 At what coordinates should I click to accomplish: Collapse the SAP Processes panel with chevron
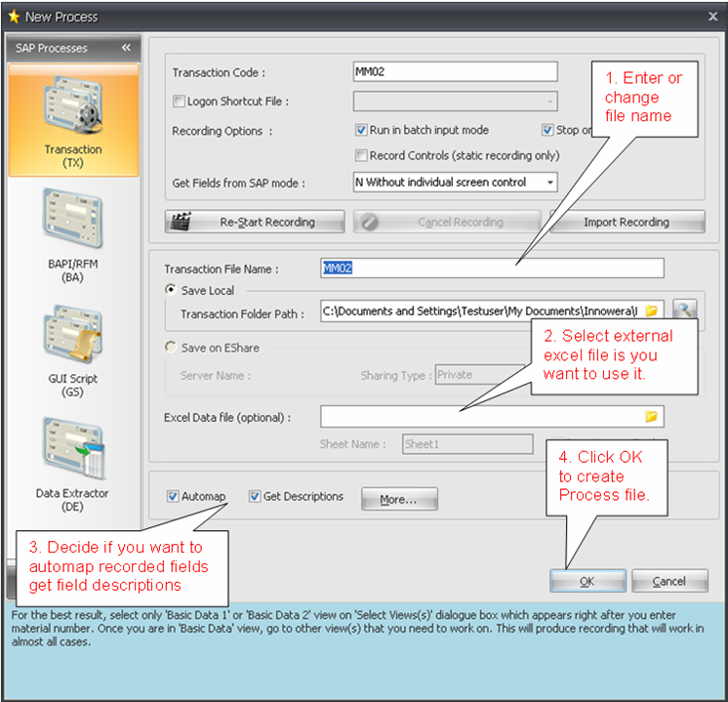[126, 48]
